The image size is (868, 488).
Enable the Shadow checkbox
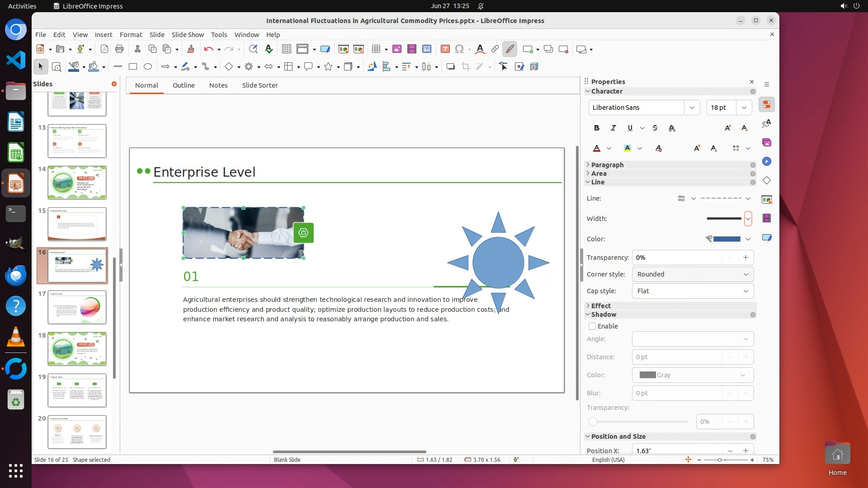tap(592, 326)
